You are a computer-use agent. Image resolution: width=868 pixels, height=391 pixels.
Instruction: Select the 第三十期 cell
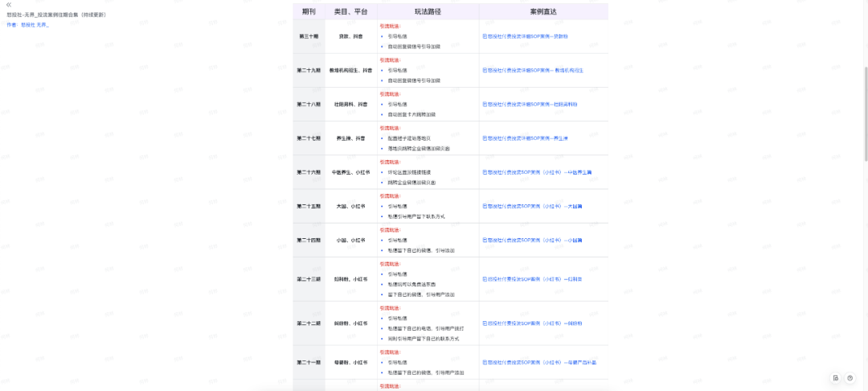point(309,36)
